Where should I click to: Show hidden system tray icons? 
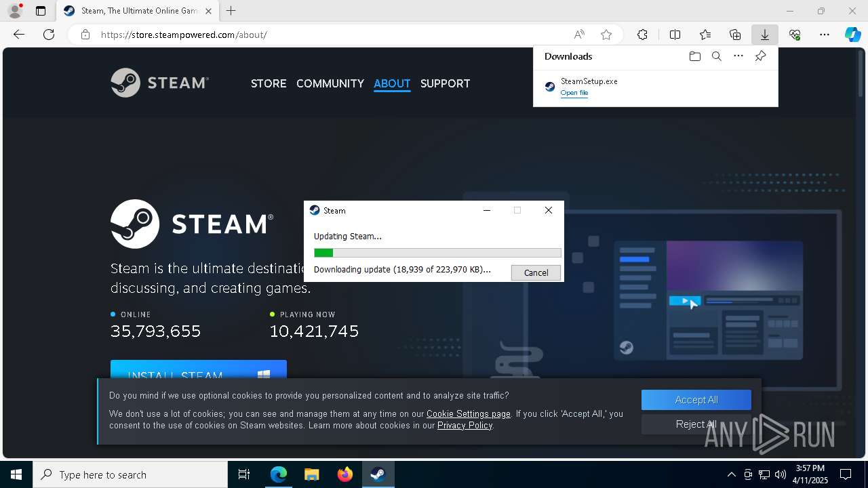click(731, 474)
